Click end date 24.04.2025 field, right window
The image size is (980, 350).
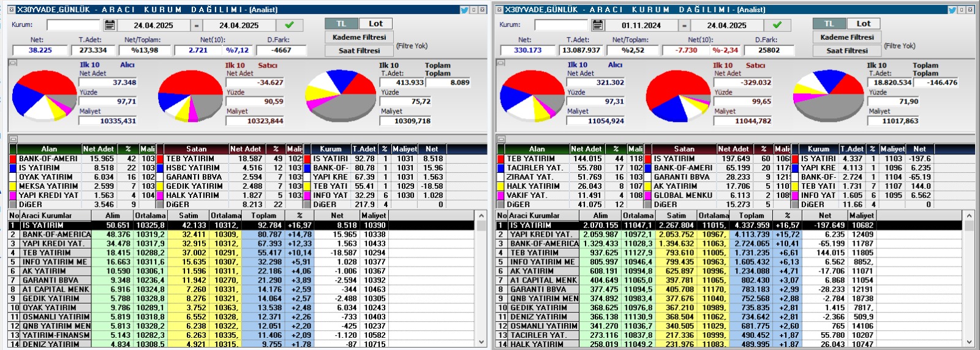point(726,25)
